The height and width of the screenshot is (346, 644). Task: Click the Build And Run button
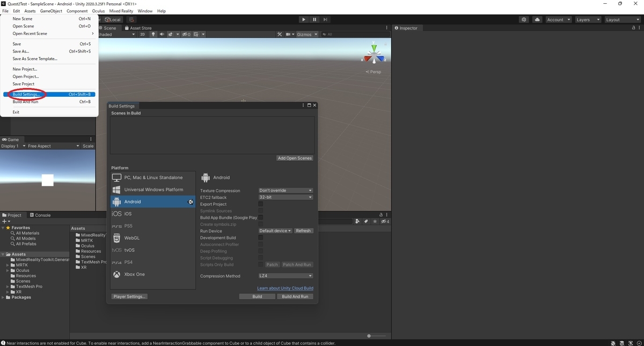click(x=295, y=297)
